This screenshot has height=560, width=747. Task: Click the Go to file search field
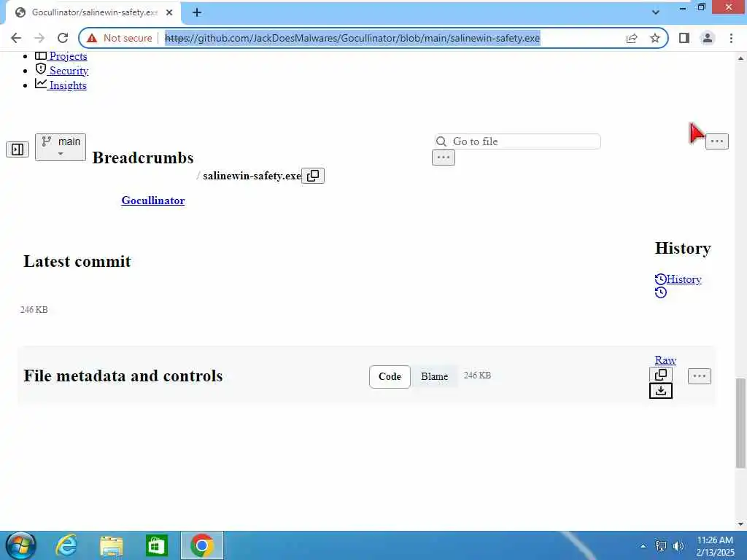coord(517,141)
